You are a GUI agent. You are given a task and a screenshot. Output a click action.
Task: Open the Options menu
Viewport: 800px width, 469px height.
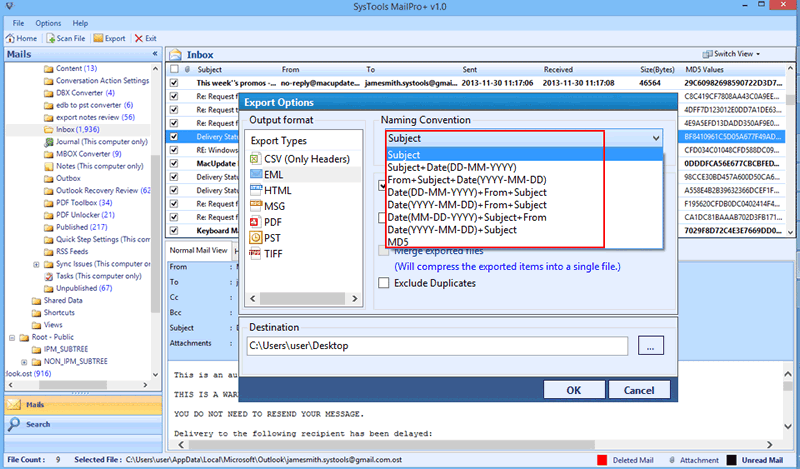click(x=48, y=23)
